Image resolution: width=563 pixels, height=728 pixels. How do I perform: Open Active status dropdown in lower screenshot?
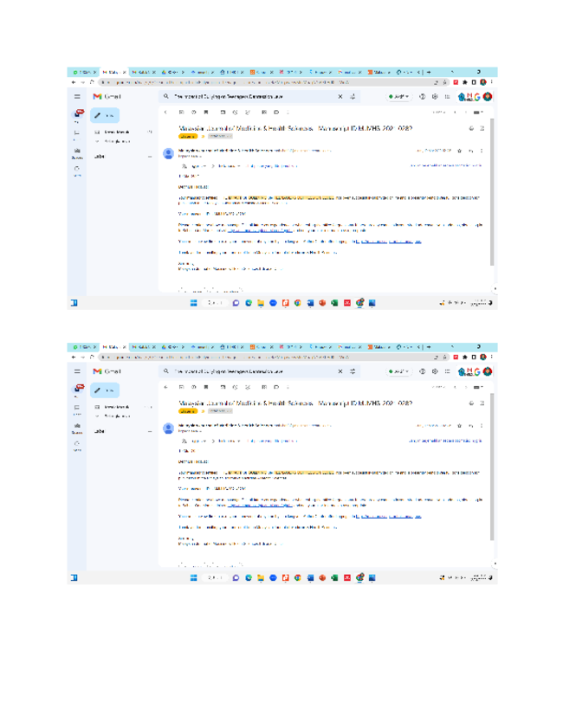click(x=399, y=371)
